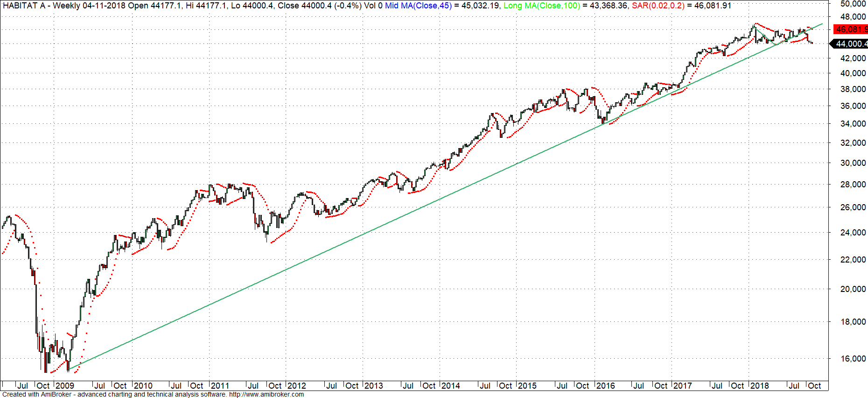Click the 38,000 price axis label
The height and width of the screenshot is (398, 868).
(853, 89)
